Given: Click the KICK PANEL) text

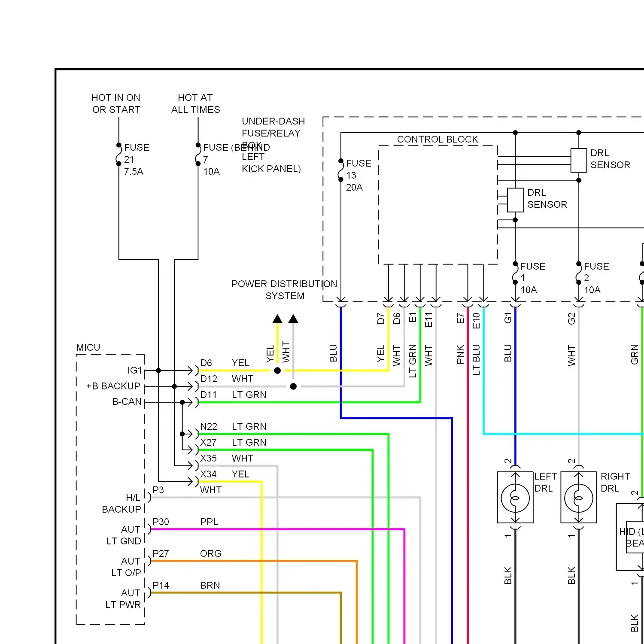Looking at the screenshot, I should [x=271, y=169].
